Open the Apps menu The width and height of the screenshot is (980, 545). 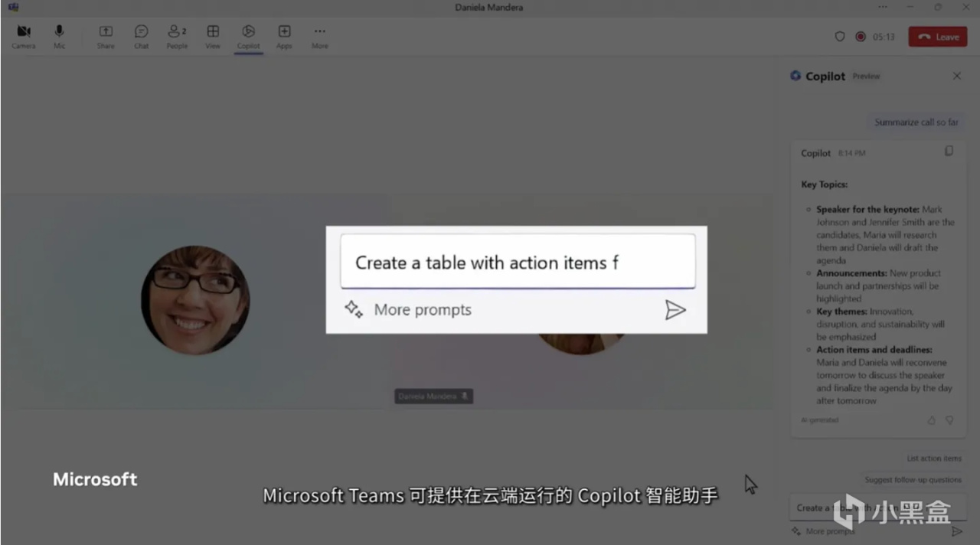[284, 36]
